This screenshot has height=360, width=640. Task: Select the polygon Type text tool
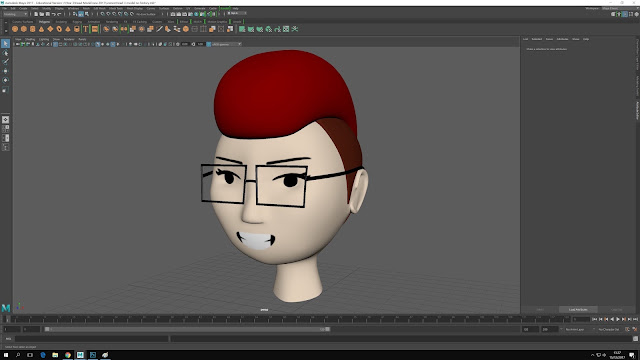(x=86, y=29)
